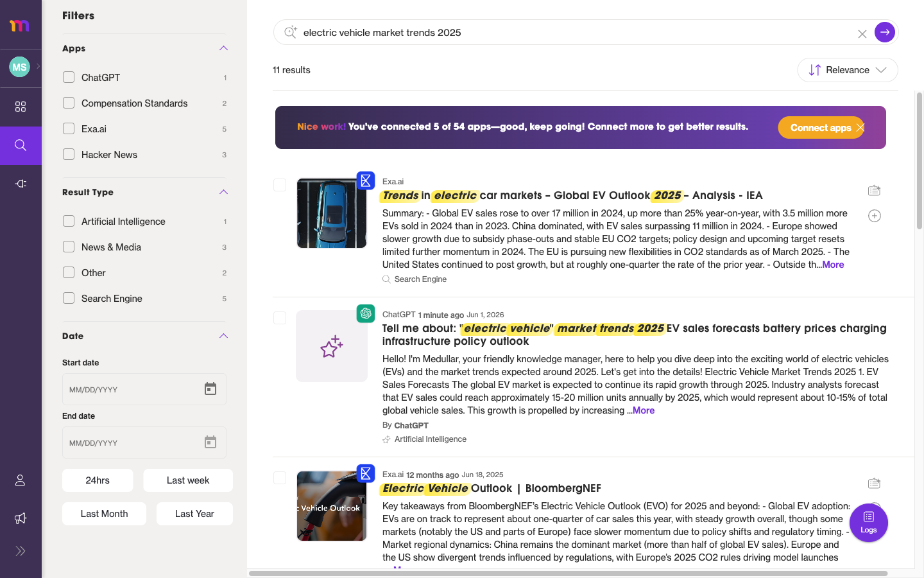This screenshot has height=578, width=924.
Task: Open the apps grid in sidebar
Action: point(21,107)
